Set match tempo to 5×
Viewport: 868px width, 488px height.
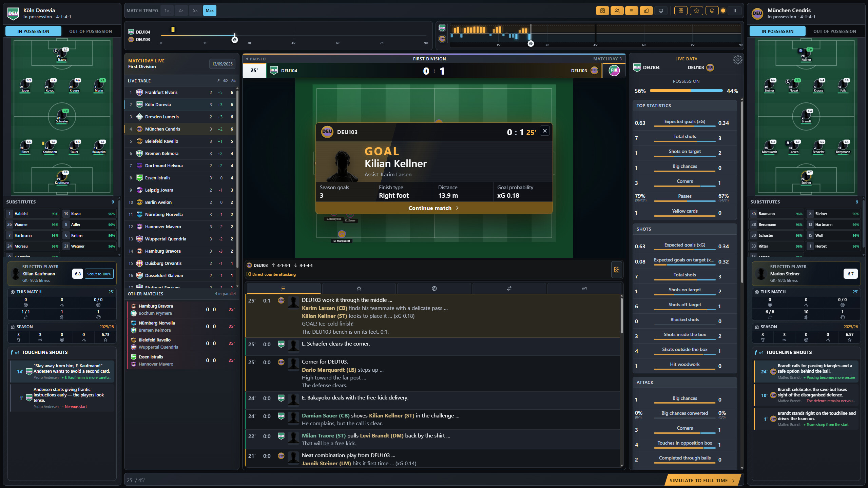195,11
